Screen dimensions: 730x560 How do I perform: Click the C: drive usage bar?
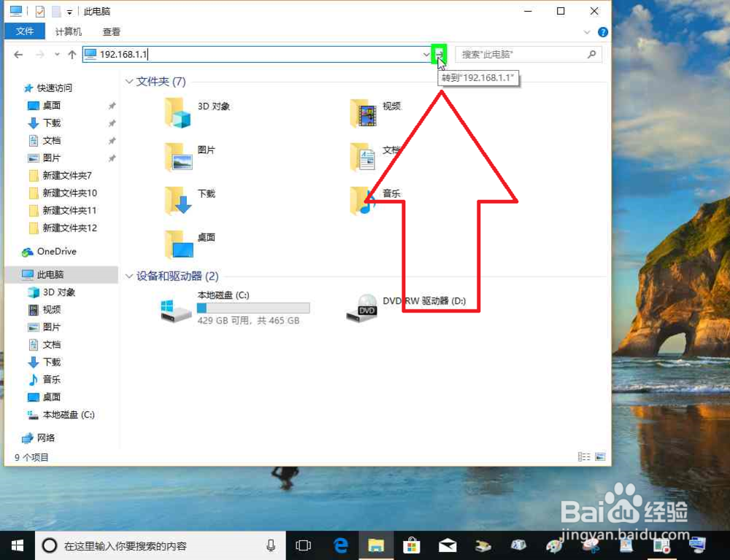pos(253,307)
